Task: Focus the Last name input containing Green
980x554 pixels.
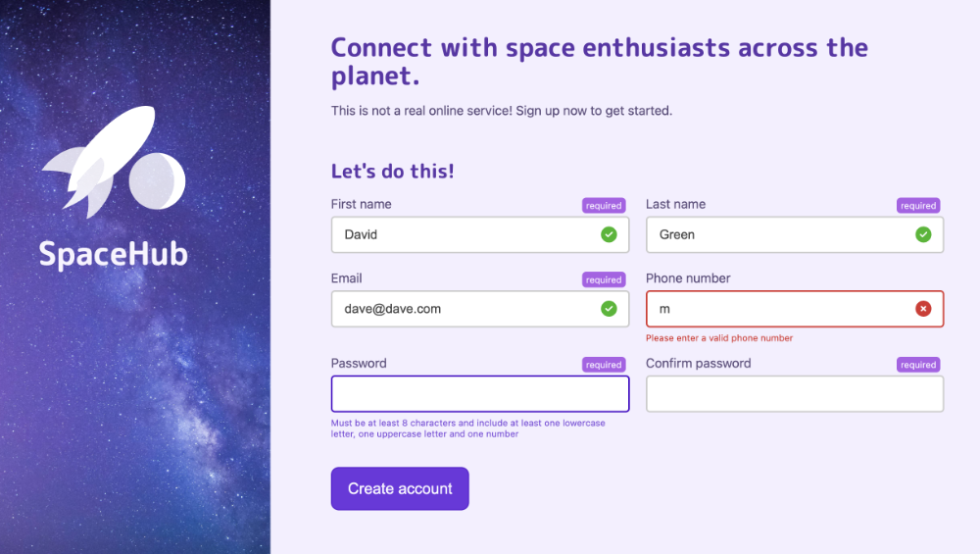Action: tap(774, 235)
